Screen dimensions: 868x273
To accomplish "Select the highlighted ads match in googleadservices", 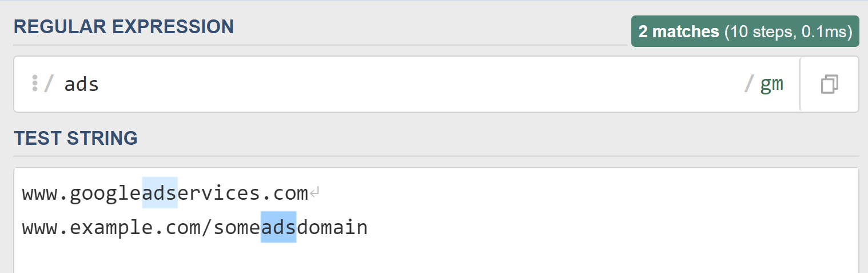I will coord(160,193).
